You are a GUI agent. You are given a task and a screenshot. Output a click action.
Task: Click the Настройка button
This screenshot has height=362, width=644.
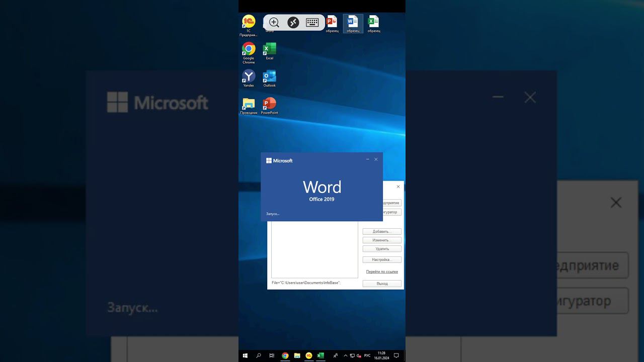tap(382, 260)
